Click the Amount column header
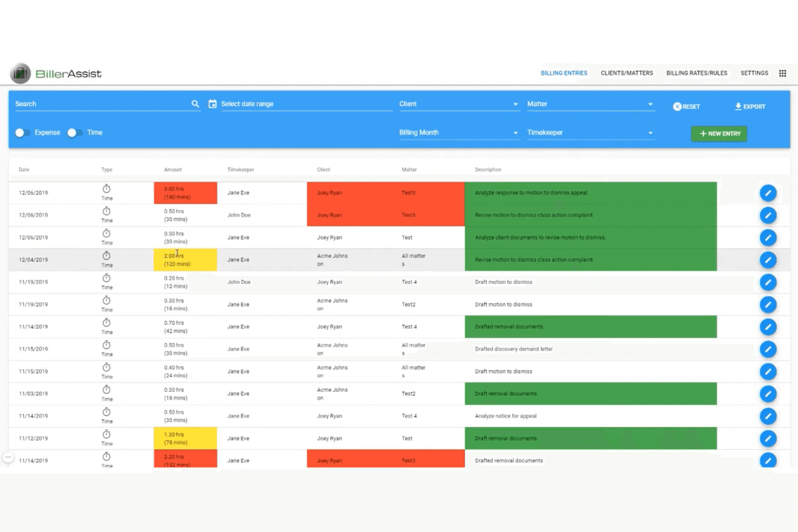This screenshot has height=532, width=798. tap(173, 170)
